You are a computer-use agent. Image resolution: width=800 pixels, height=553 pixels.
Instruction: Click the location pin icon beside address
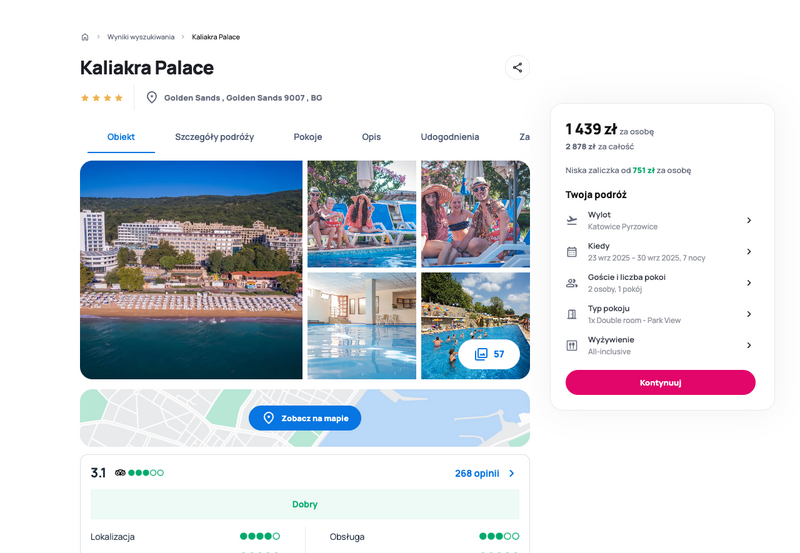(152, 97)
